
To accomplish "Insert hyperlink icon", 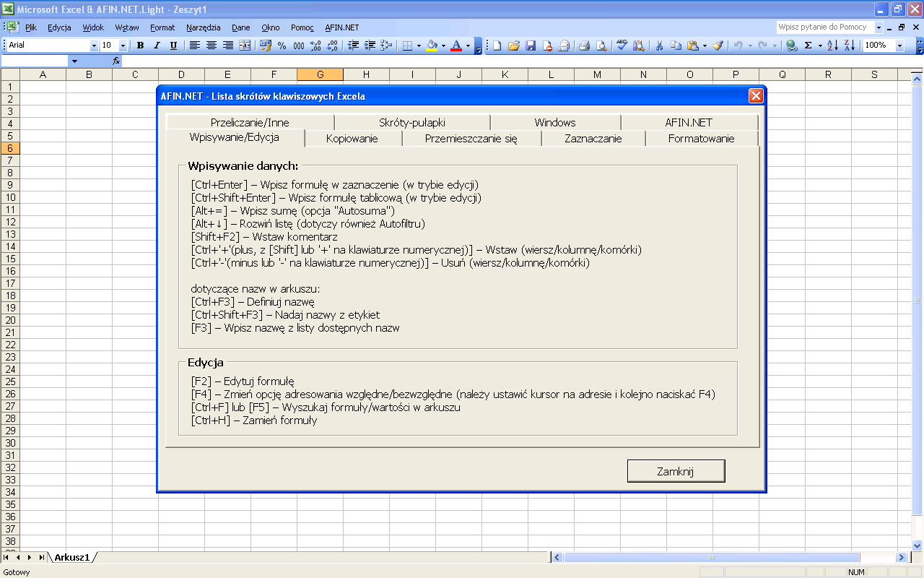I will [x=792, y=46].
